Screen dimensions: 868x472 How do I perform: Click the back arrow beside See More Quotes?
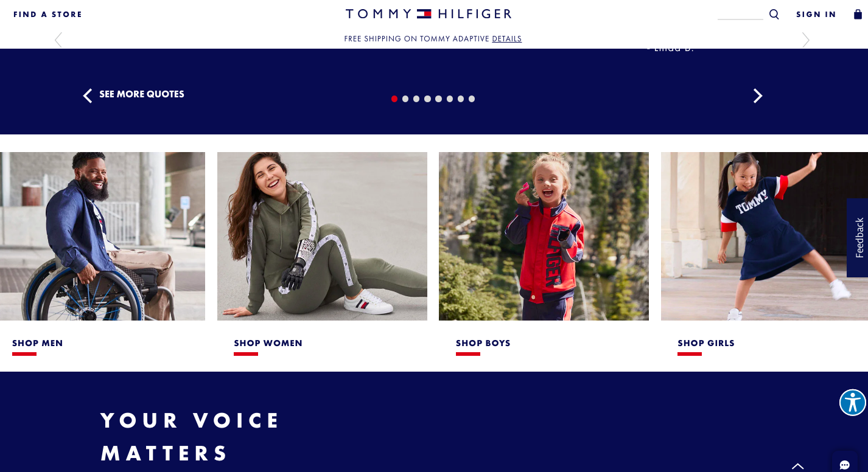(x=88, y=95)
